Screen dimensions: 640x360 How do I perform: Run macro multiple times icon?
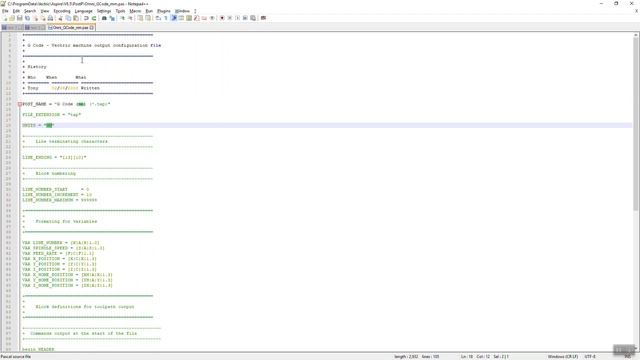pos(245,18)
